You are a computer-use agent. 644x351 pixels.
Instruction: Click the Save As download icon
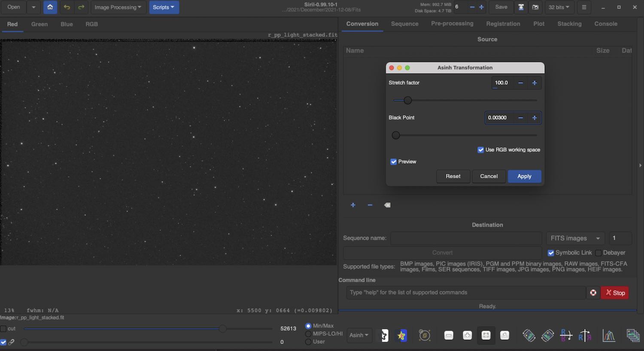tap(521, 7)
